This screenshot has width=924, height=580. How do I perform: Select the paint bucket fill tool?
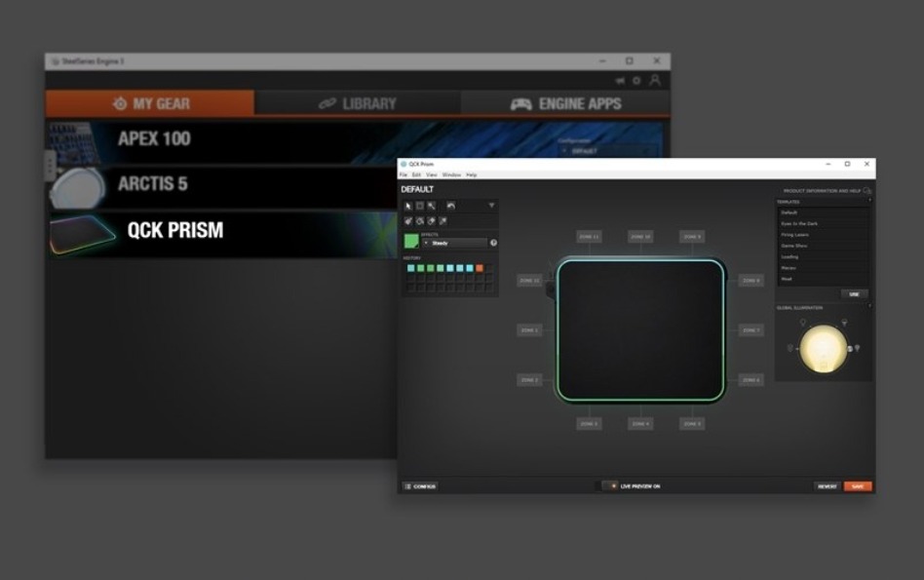[408, 221]
